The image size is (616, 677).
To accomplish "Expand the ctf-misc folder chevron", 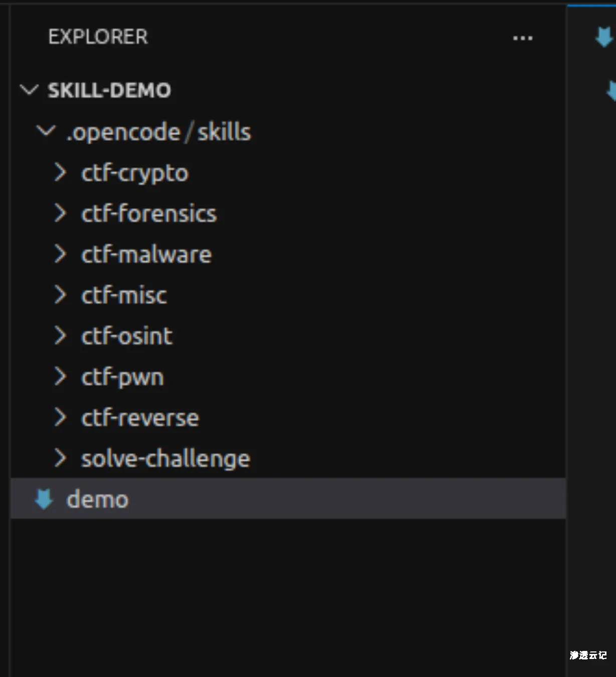I will coord(60,295).
